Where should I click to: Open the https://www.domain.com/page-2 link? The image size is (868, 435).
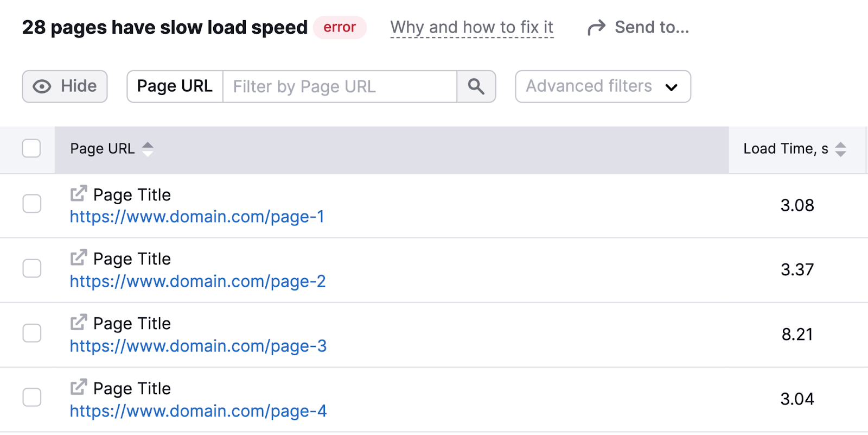[197, 281]
